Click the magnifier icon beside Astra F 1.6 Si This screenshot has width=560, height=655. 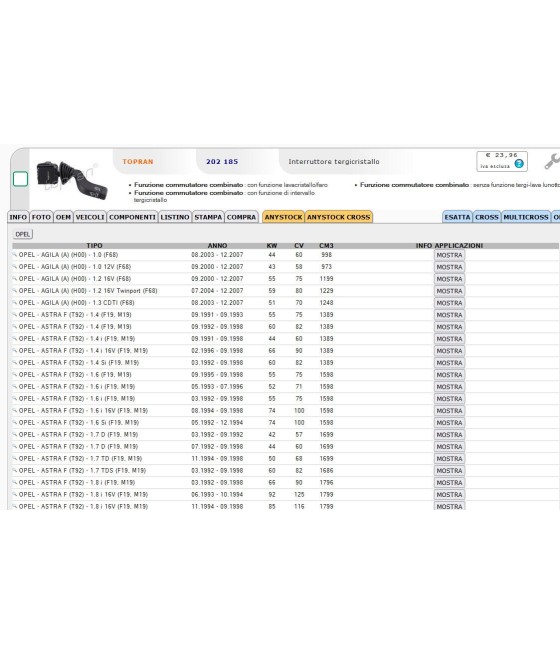(x=15, y=422)
